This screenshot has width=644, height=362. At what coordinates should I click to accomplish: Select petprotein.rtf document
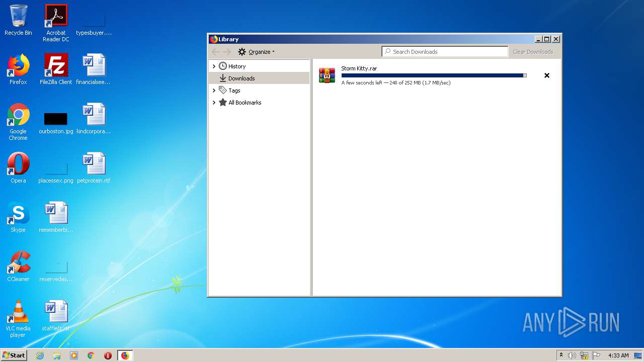click(94, 168)
